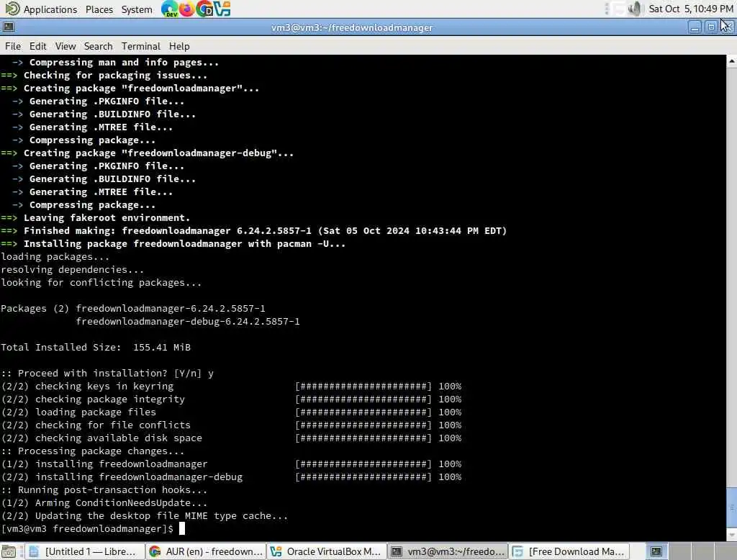Image resolution: width=737 pixels, height=560 pixels.
Task: Click the show desktop icon in bottom panel
Action: [x=9, y=551]
